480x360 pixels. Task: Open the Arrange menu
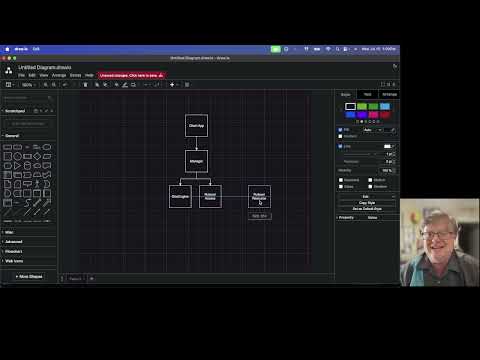coord(59,75)
